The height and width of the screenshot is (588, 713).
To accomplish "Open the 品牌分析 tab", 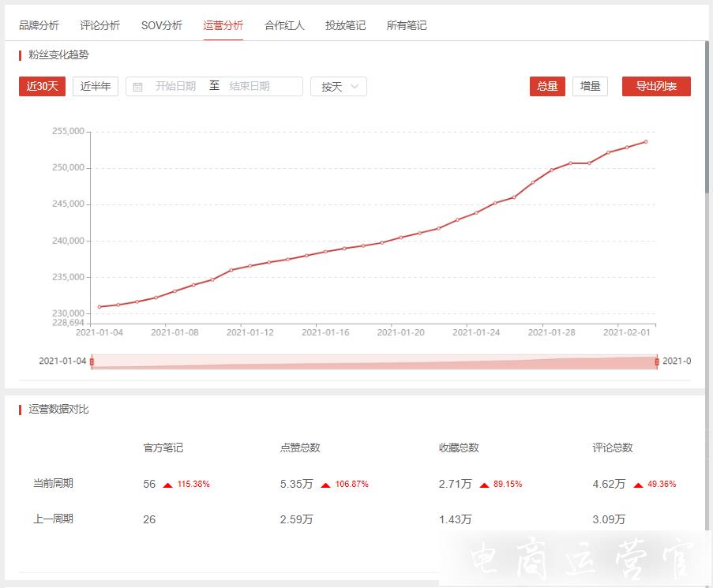I will 39,25.
